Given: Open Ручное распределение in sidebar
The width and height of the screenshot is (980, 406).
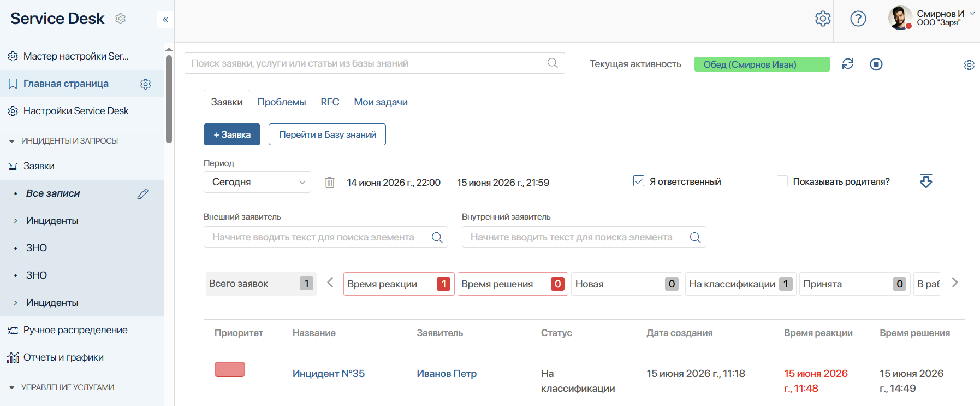Looking at the screenshot, I should (x=75, y=330).
